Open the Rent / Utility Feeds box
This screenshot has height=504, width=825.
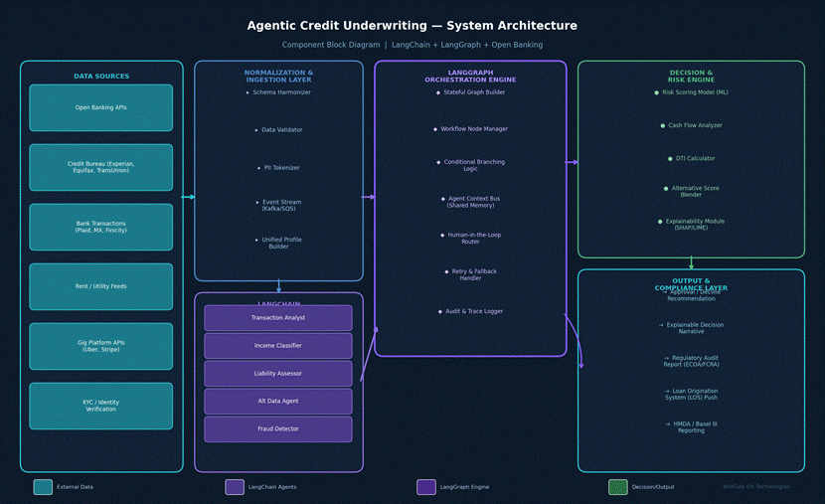pyautogui.click(x=101, y=286)
